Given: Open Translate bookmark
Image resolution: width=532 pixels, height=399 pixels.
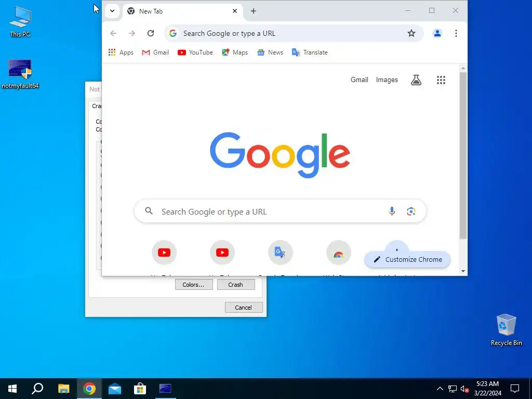Looking at the screenshot, I should (x=310, y=52).
